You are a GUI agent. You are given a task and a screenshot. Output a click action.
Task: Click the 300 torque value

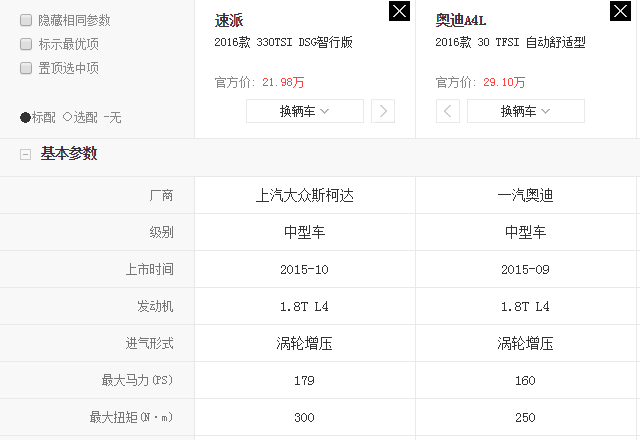pos(304,418)
